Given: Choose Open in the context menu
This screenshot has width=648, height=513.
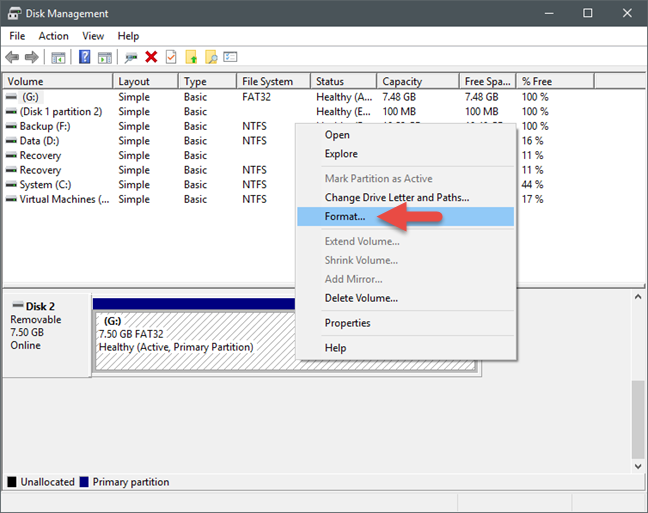Looking at the screenshot, I should point(405,135).
